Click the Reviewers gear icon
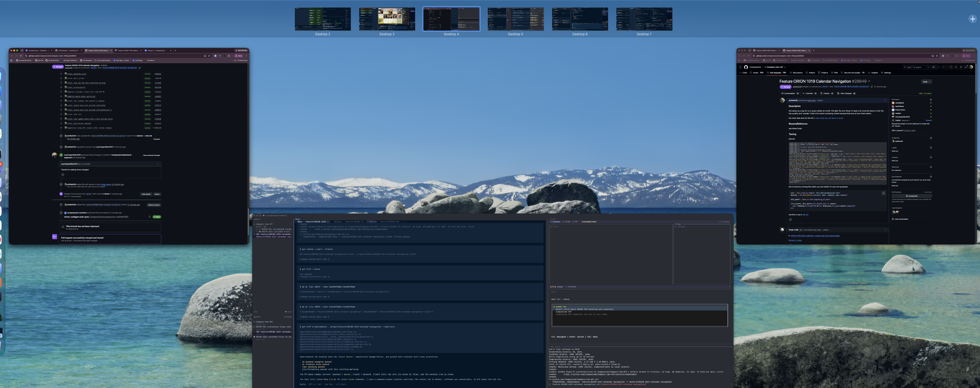Image resolution: width=980 pixels, height=388 pixels. pyautogui.click(x=931, y=100)
